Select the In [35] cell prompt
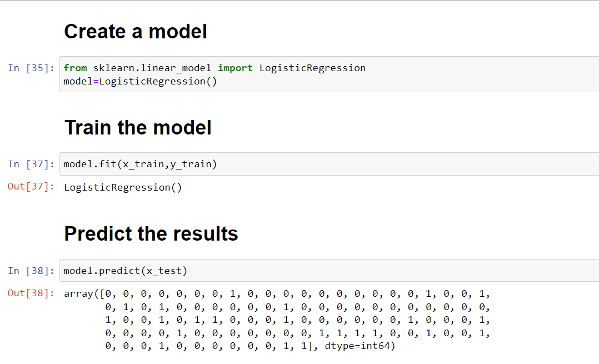 (31, 68)
